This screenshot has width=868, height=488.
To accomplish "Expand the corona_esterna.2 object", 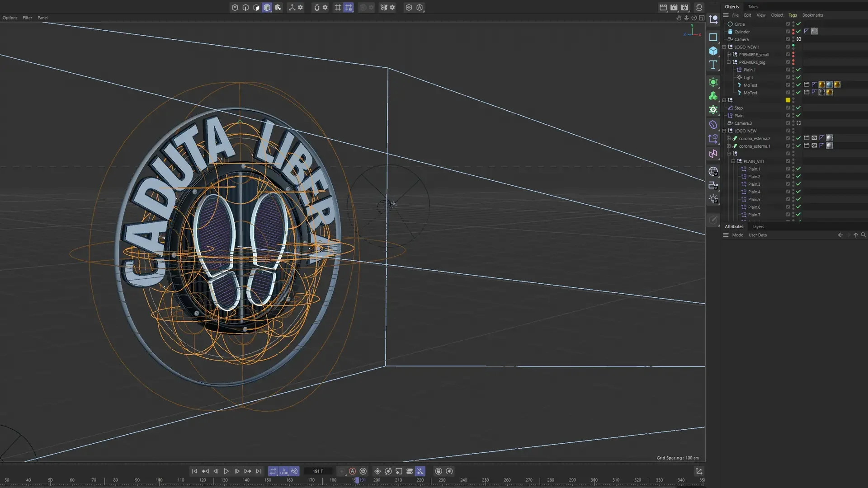I will [x=729, y=138].
